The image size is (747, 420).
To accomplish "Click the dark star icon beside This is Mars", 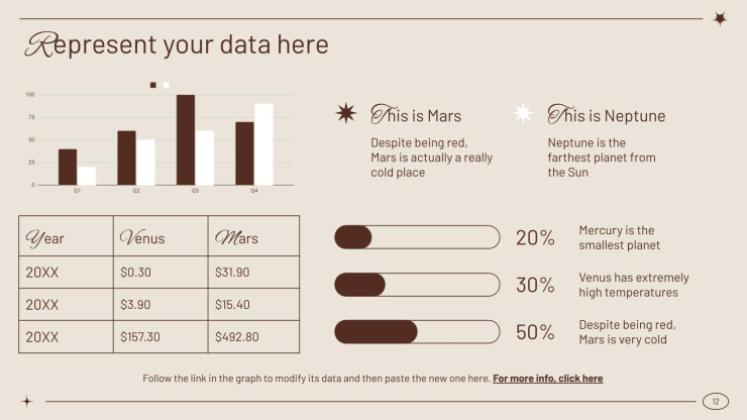I will [x=346, y=113].
